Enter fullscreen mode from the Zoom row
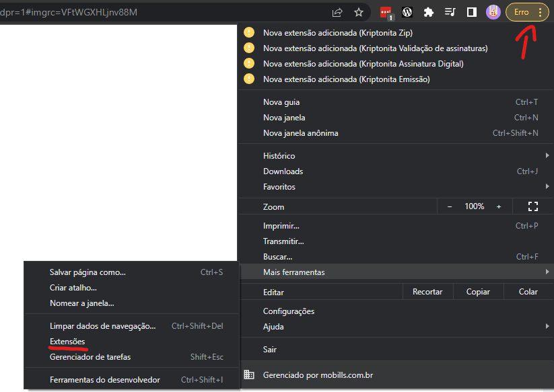The width and height of the screenshot is (554, 392). click(533, 206)
